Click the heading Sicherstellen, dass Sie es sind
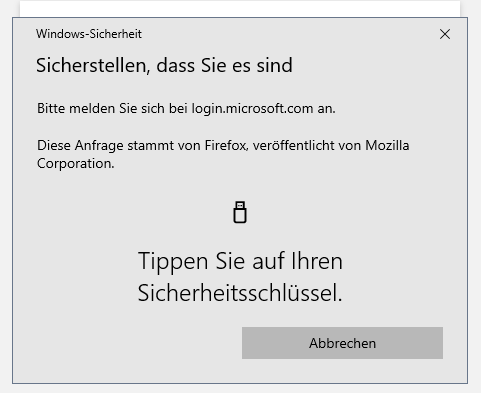This screenshot has height=393, width=481. [x=164, y=65]
